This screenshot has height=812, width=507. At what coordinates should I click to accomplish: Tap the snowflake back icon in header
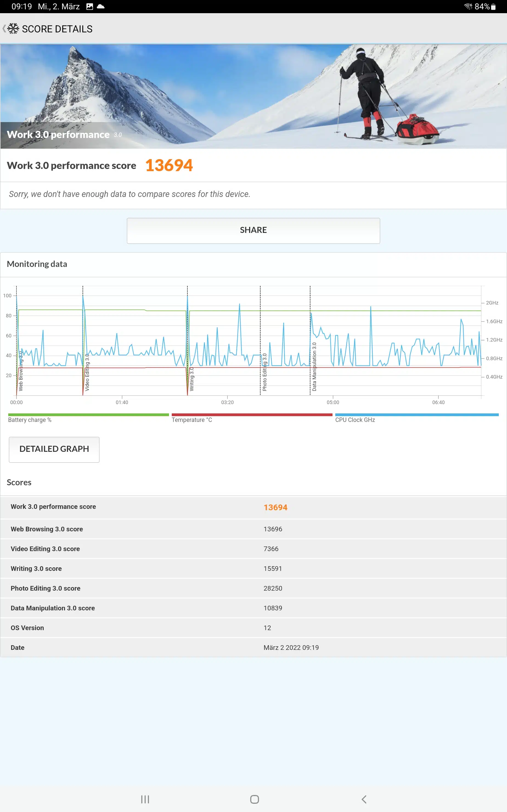coord(12,29)
